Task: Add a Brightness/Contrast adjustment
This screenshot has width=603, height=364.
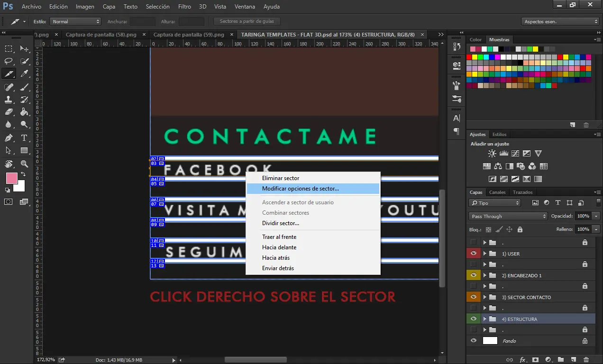Action: (492, 154)
